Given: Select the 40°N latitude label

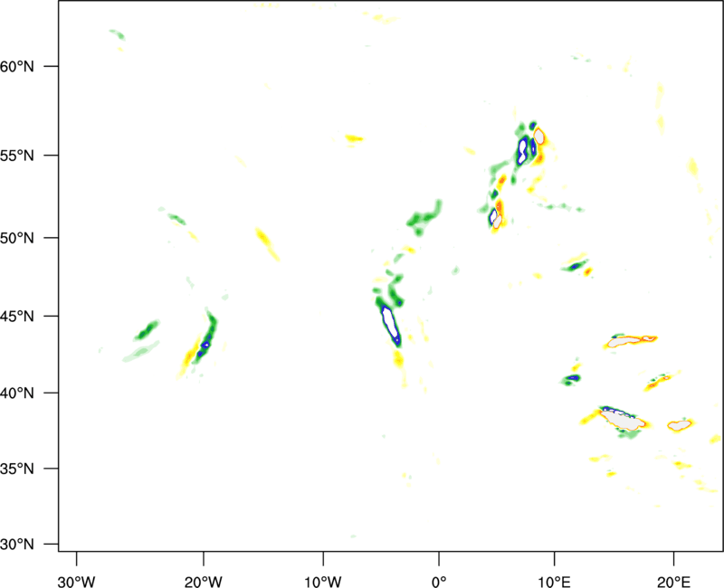Looking at the screenshot, I should [x=17, y=394].
